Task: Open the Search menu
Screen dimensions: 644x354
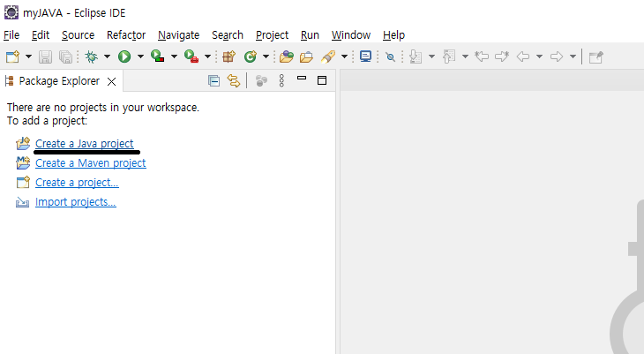Action: (x=228, y=35)
